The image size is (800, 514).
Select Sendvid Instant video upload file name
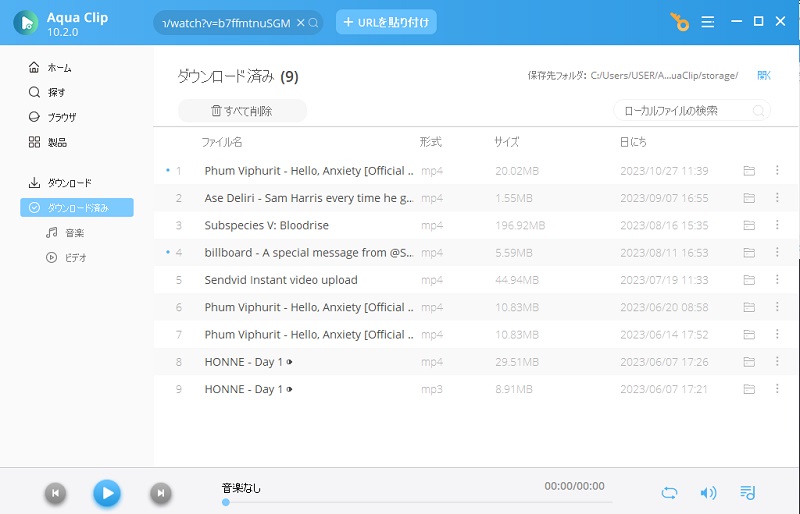pyautogui.click(x=281, y=280)
